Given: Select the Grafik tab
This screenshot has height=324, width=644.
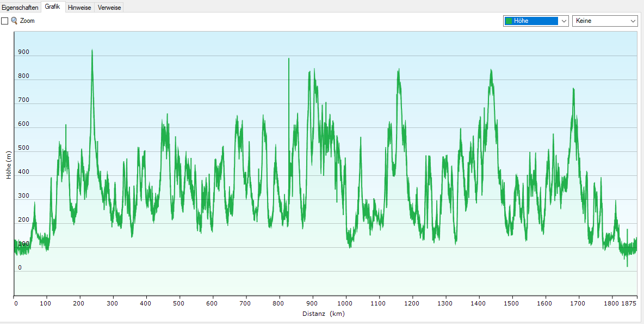Looking at the screenshot, I should click(x=53, y=7).
